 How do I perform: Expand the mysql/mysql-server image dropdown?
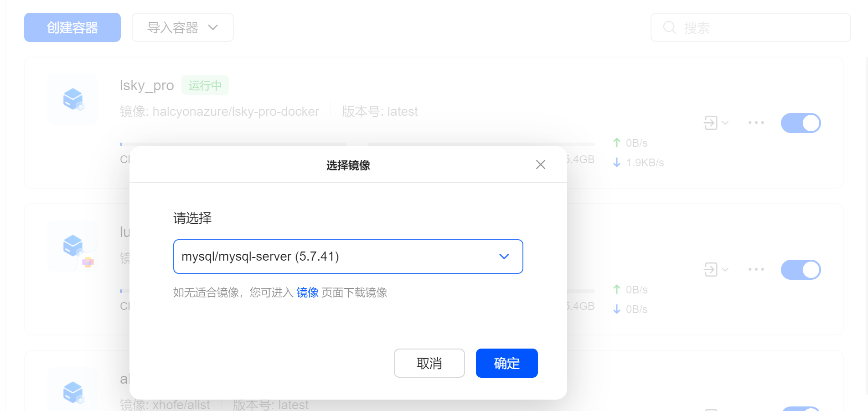click(348, 257)
